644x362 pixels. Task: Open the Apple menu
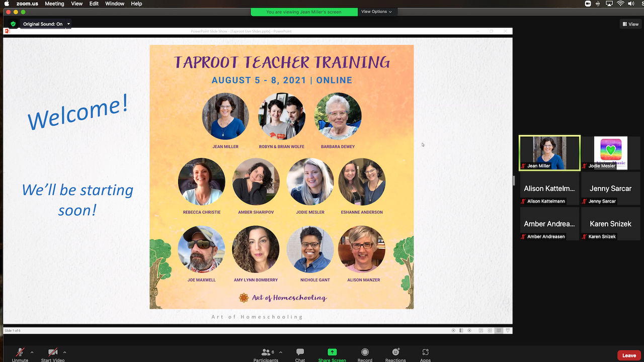(x=7, y=4)
